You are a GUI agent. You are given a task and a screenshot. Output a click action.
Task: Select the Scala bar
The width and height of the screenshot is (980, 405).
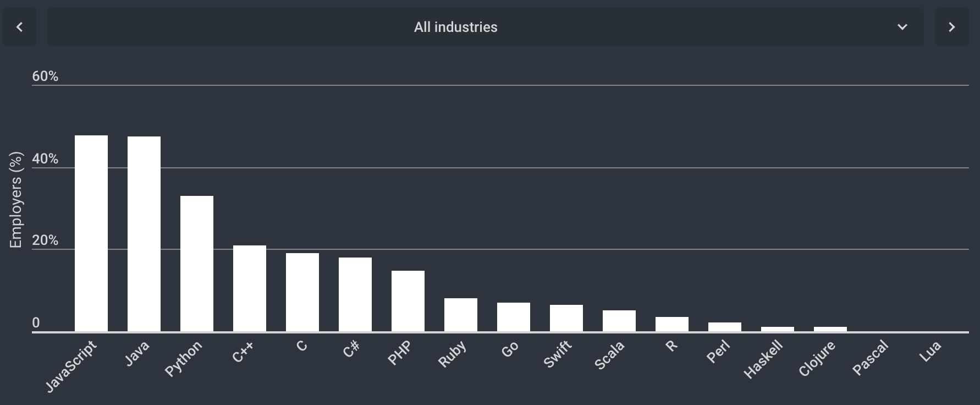[x=619, y=321]
